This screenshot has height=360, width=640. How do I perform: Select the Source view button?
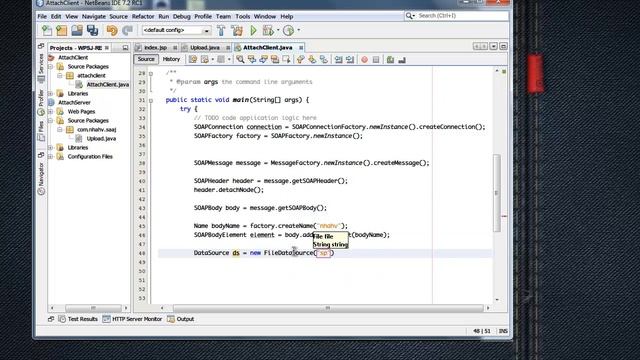click(146, 59)
